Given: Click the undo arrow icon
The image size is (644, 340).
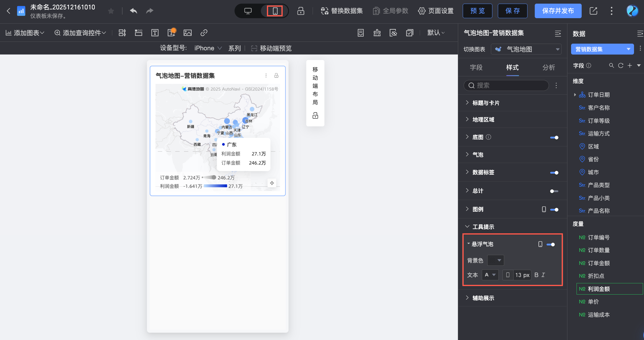Looking at the screenshot, I should (133, 11).
